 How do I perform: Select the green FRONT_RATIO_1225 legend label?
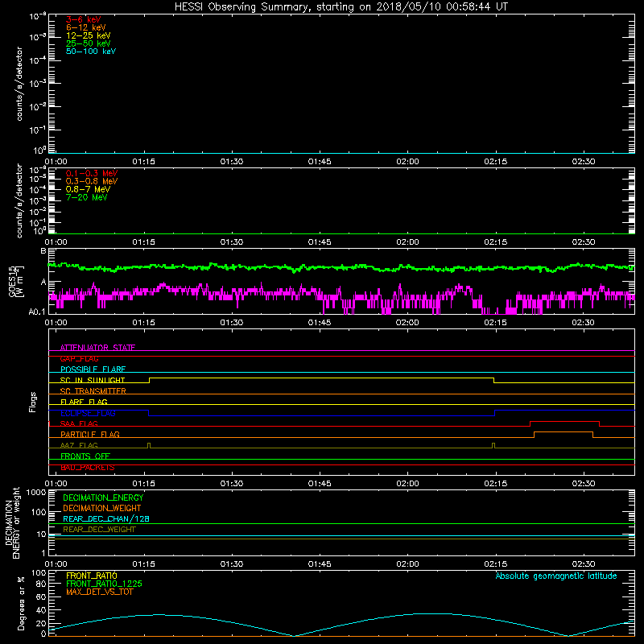pos(104,584)
